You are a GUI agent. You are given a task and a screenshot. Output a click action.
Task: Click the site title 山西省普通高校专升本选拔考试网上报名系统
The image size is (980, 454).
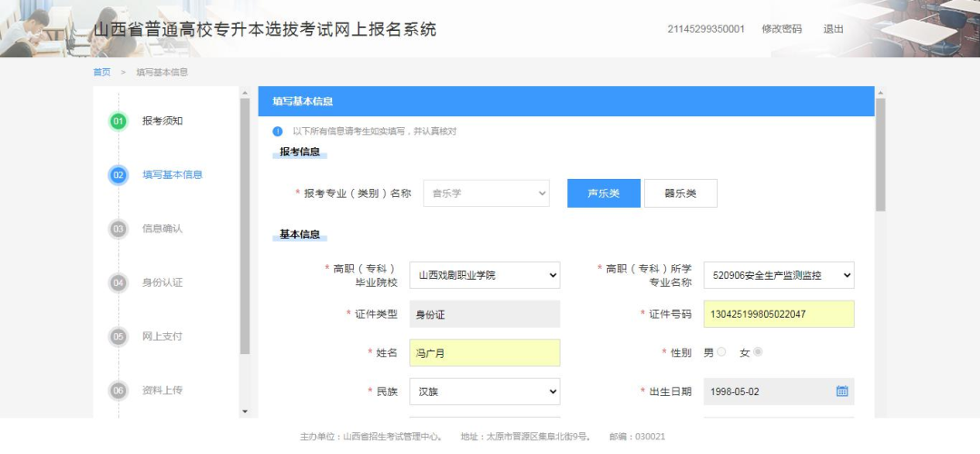pos(265,29)
